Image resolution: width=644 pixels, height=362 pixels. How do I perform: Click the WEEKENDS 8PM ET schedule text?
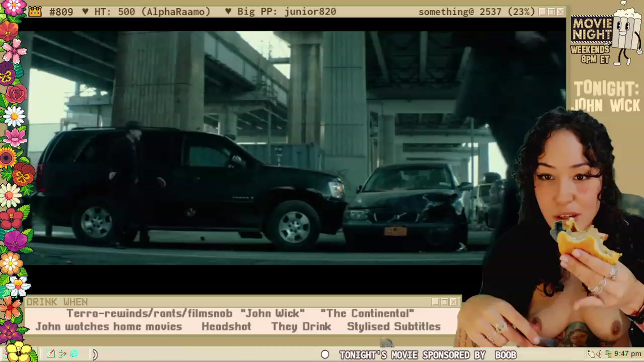tap(590, 55)
